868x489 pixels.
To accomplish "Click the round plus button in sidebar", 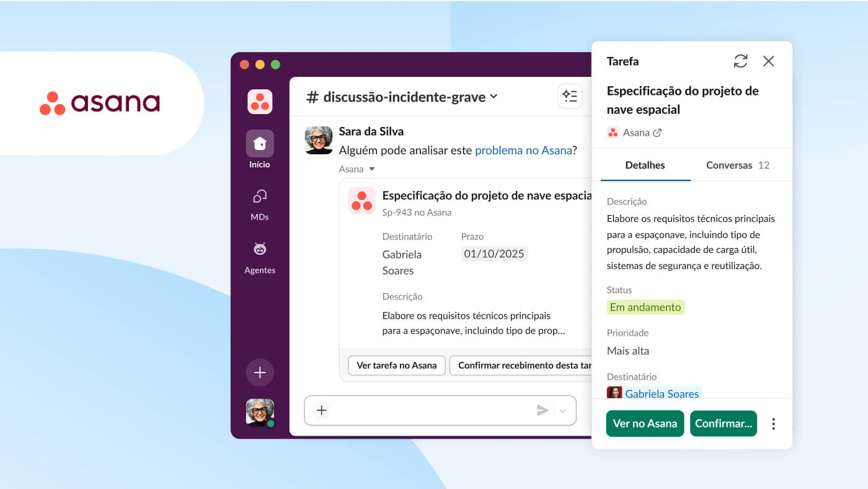I will (260, 372).
